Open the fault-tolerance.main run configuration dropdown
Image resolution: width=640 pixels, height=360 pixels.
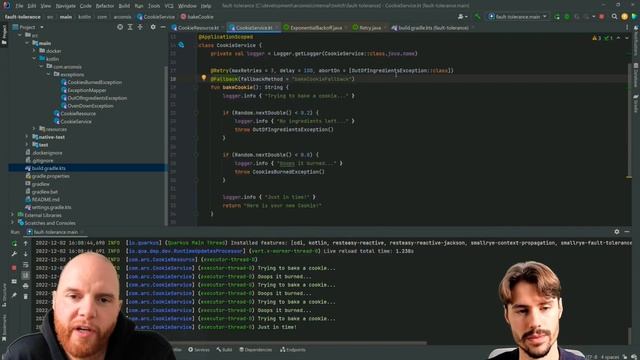point(518,17)
